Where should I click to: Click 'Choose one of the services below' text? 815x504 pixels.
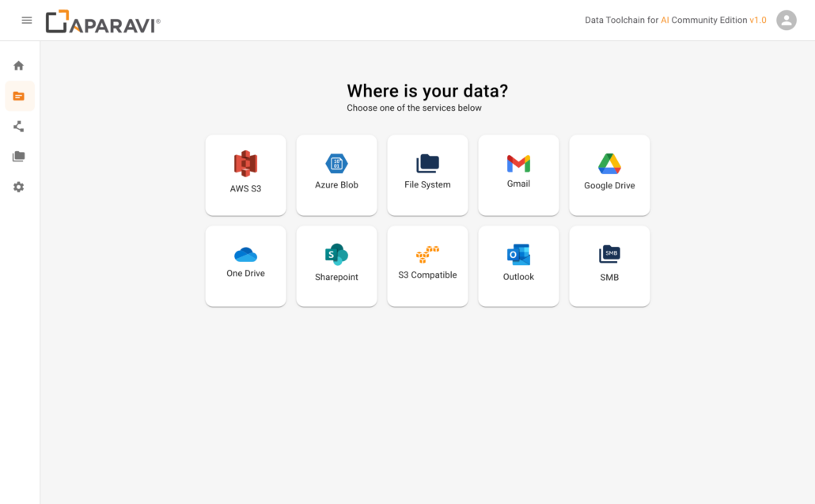(415, 108)
